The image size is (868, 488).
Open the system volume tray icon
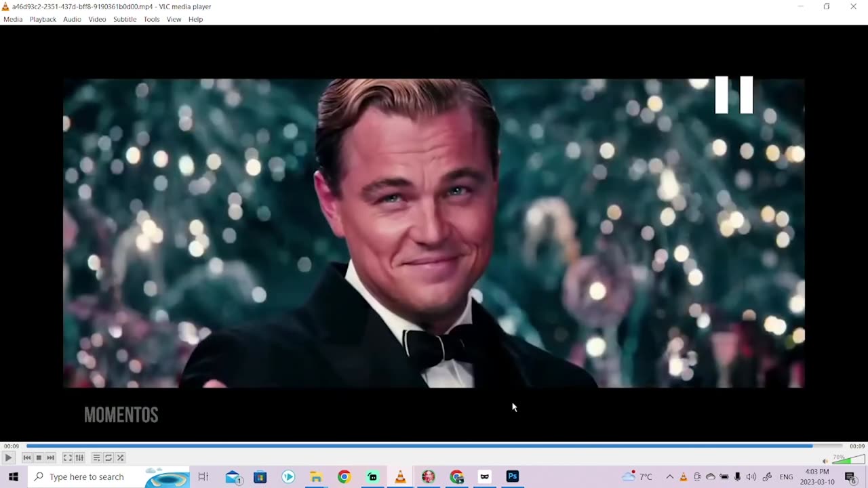(x=751, y=477)
